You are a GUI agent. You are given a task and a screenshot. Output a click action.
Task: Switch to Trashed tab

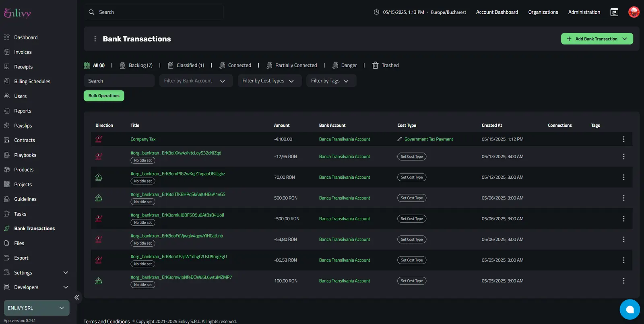tap(386, 65)
